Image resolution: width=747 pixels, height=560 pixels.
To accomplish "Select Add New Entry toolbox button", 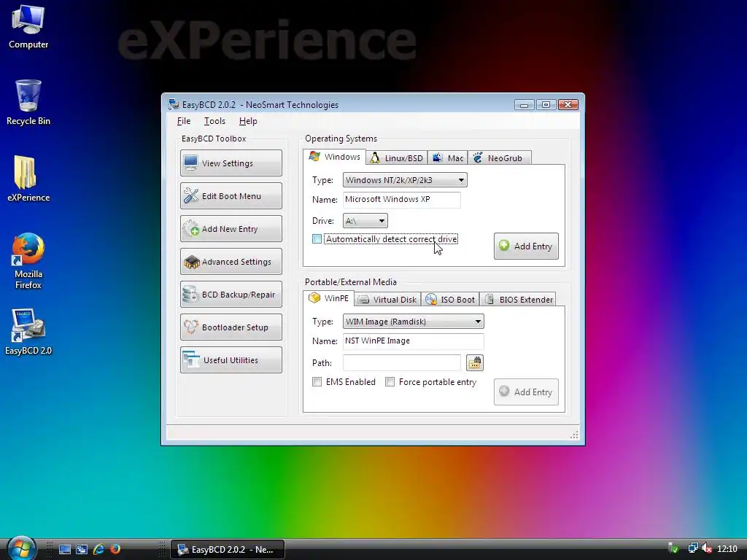I will 231,228.
